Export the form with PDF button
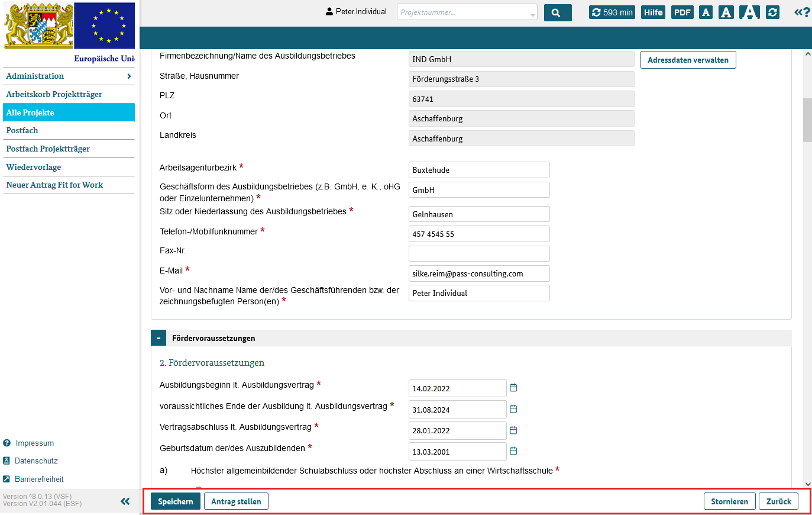The image size is (812, 515). 682,12
